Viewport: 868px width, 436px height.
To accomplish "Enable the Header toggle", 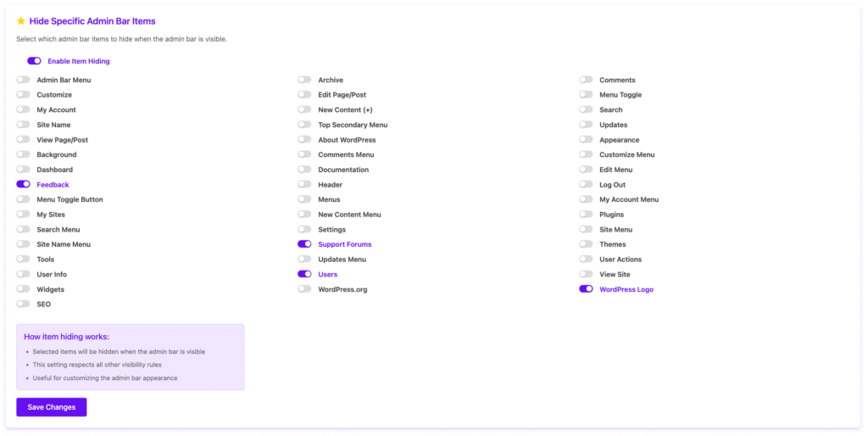I will (304, 184).
